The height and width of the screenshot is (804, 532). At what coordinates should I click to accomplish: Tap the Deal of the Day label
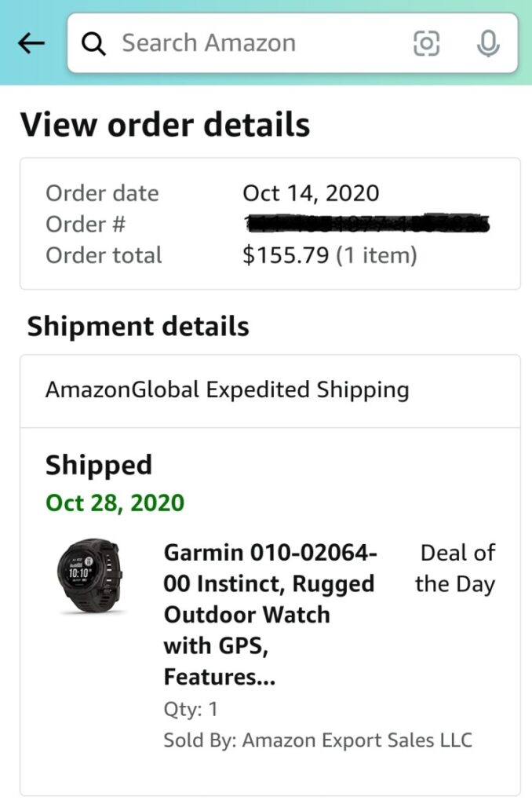pos(457,568)
